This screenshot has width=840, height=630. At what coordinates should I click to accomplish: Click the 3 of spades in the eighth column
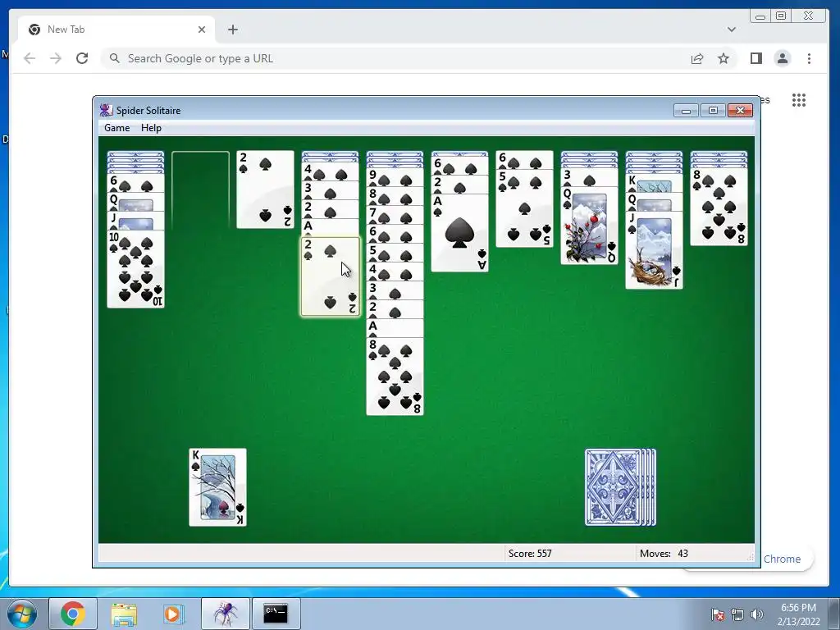pos(589,177)
